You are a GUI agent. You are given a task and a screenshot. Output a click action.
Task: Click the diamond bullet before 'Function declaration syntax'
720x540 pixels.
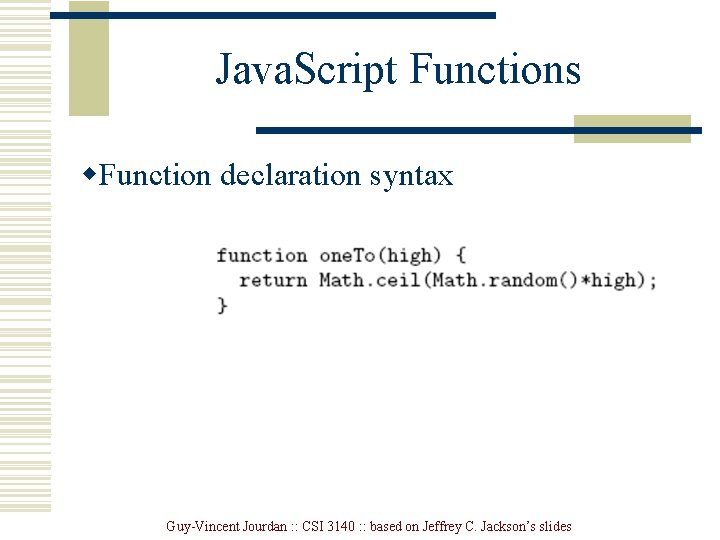click(x=90, y=174)
